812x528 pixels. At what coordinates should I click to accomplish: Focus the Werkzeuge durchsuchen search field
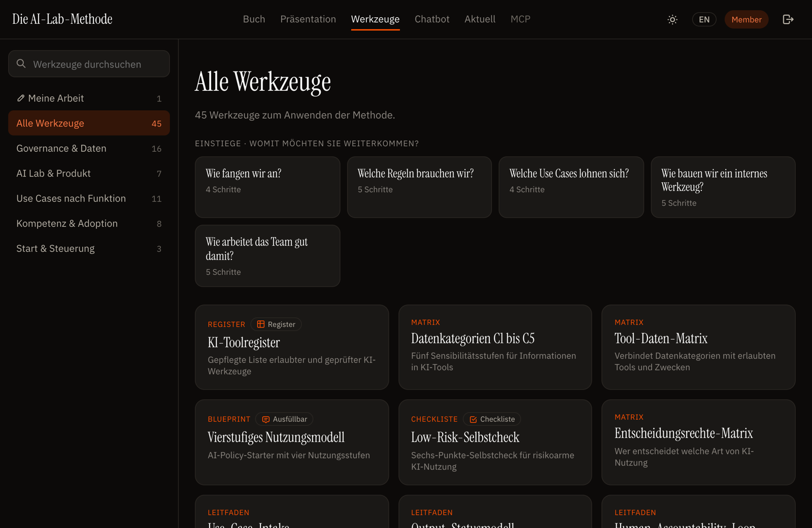coord(89,64)
